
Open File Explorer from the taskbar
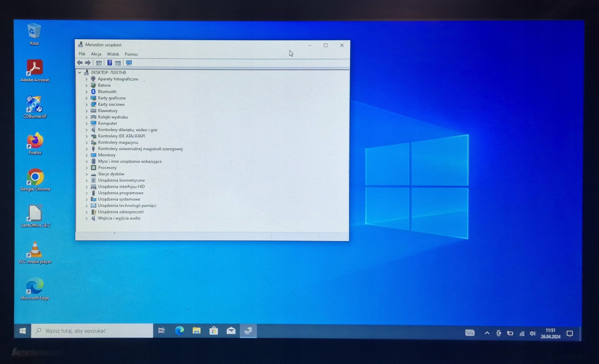coord(196,331)
